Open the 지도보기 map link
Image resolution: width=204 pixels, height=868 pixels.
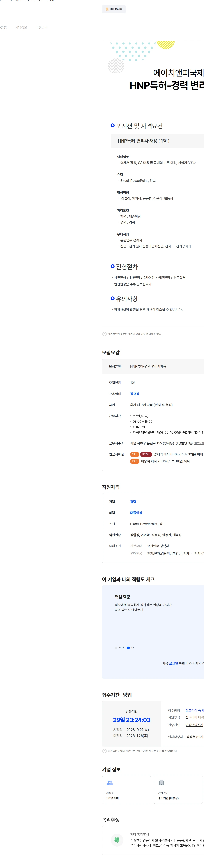click(x=199, y=443)
